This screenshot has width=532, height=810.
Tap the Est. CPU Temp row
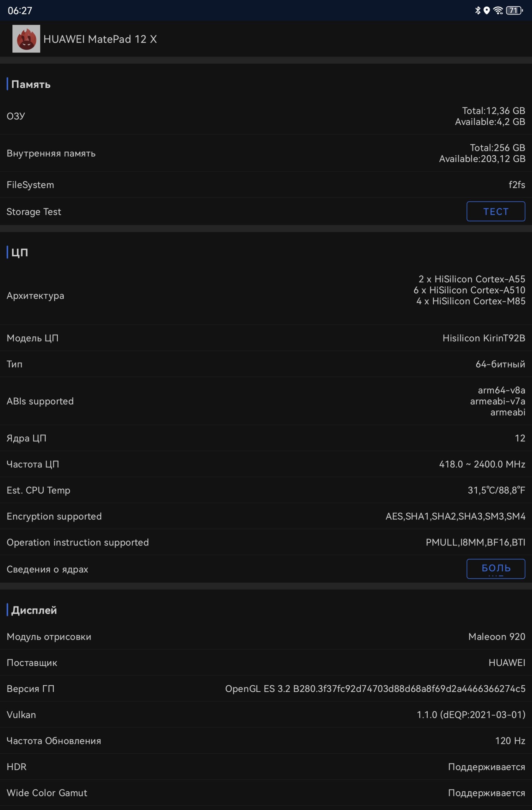pos(266,490)
